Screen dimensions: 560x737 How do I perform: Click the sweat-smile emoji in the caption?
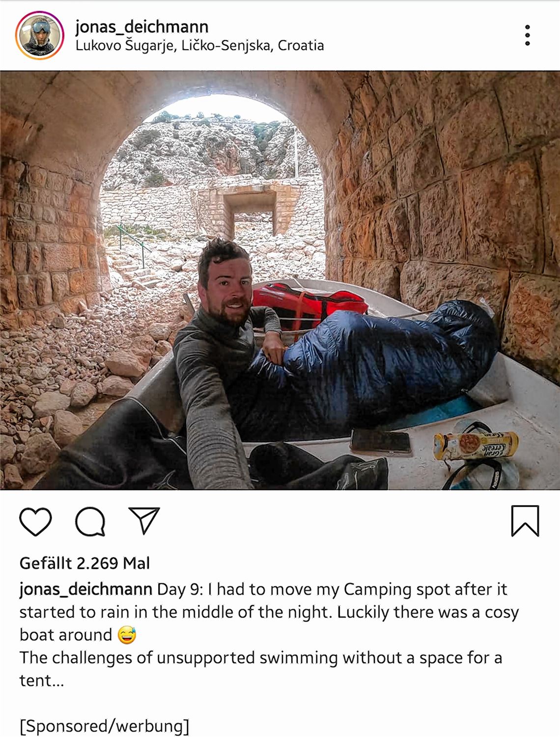point(127,635)
